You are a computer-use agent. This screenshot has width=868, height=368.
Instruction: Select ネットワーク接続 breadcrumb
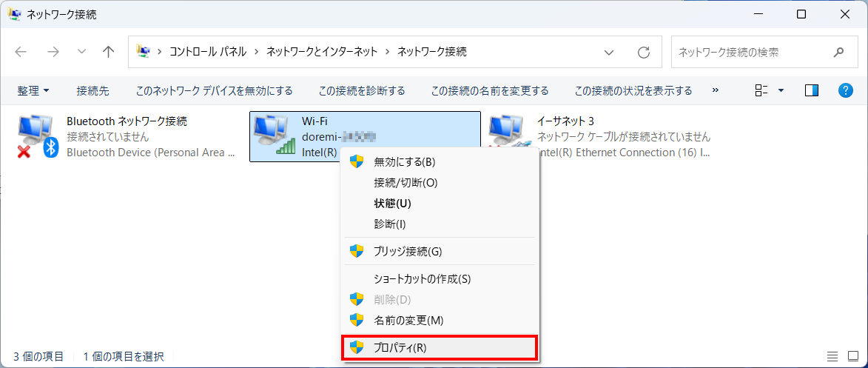click(x=432, y=52)
